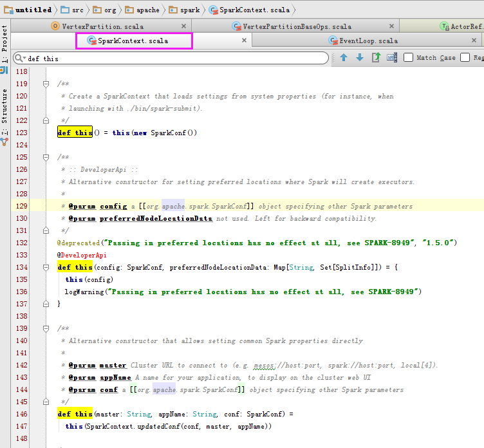Collapse the method fold at line 134

(46, 268)
